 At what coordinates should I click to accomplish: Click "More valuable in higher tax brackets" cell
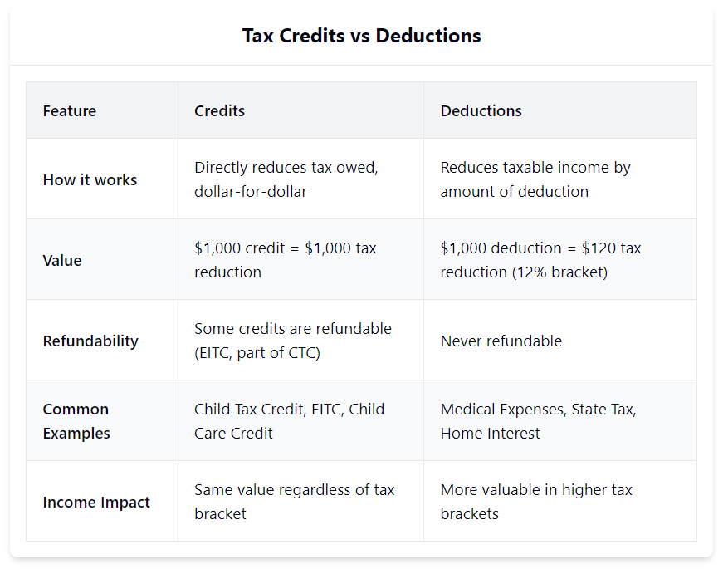pos(535,502)
